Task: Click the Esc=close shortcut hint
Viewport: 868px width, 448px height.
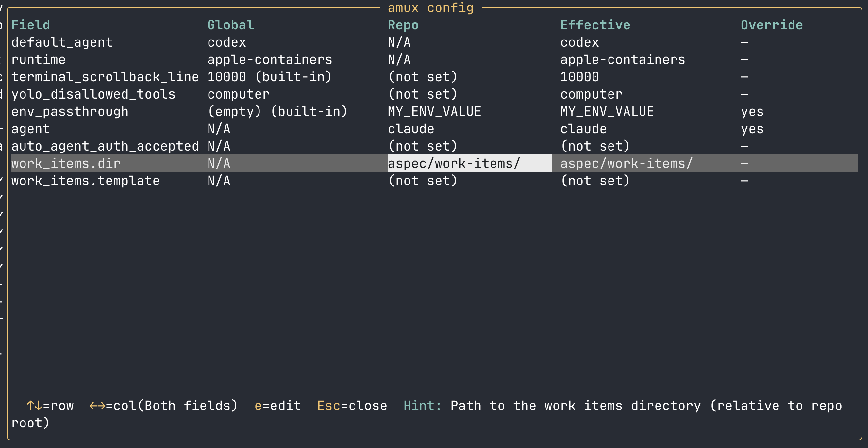Action: pos(352,406)
